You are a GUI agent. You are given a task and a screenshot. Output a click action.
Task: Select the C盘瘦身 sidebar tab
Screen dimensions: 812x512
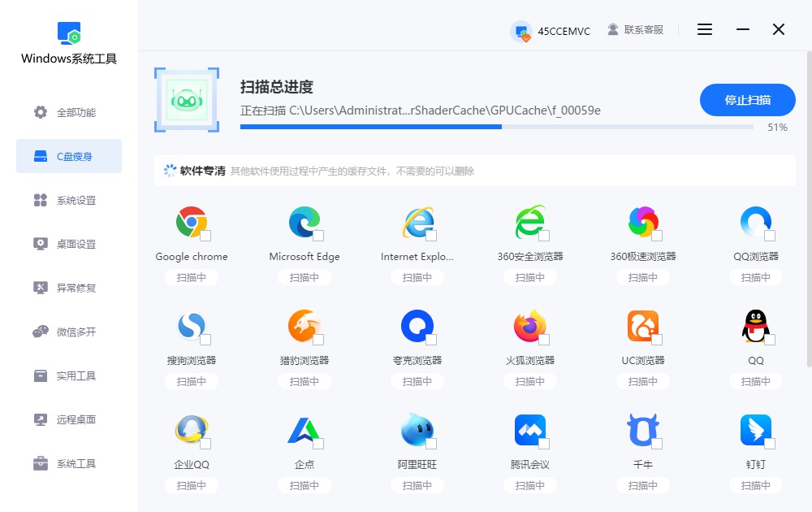click(x=69, y=156)
